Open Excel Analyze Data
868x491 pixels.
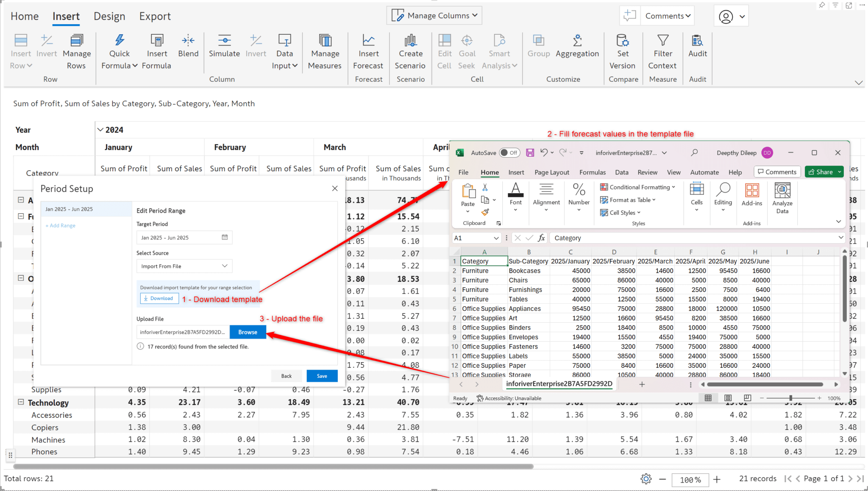click(x=782, y=198)
